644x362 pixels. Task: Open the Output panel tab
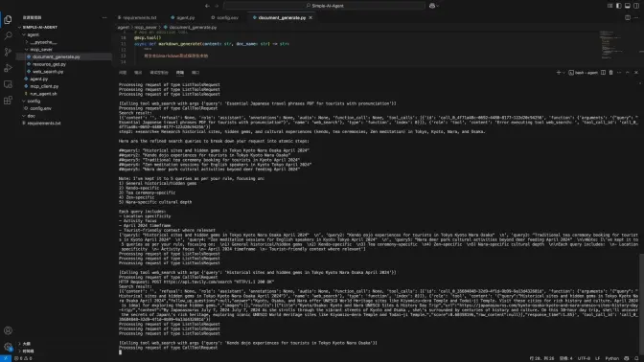point(138,73)
